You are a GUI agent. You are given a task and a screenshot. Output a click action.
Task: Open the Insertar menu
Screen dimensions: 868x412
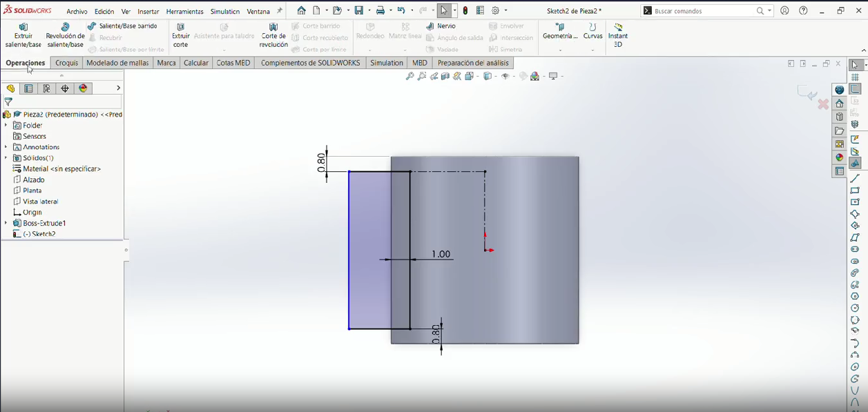click(x=148, y=12)
